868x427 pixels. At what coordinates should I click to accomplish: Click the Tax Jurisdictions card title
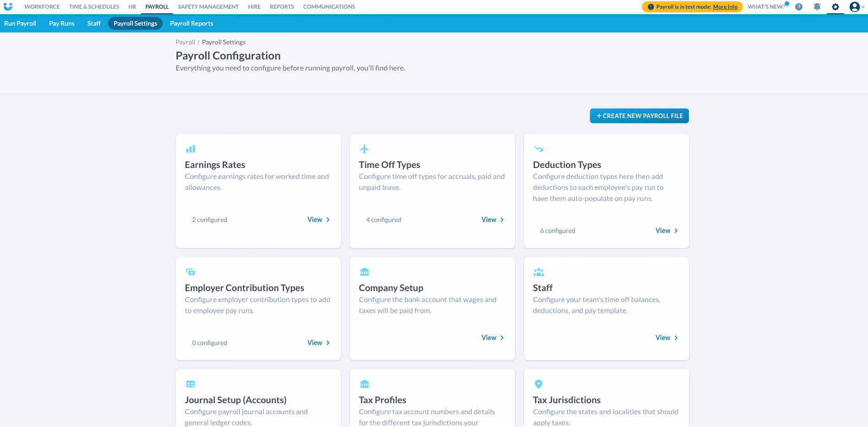567,400
